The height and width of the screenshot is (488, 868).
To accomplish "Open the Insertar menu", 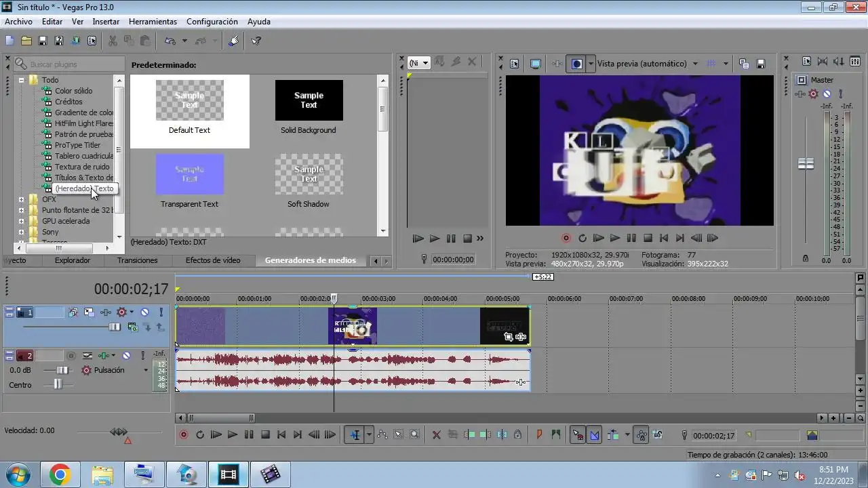I will 106,22.
